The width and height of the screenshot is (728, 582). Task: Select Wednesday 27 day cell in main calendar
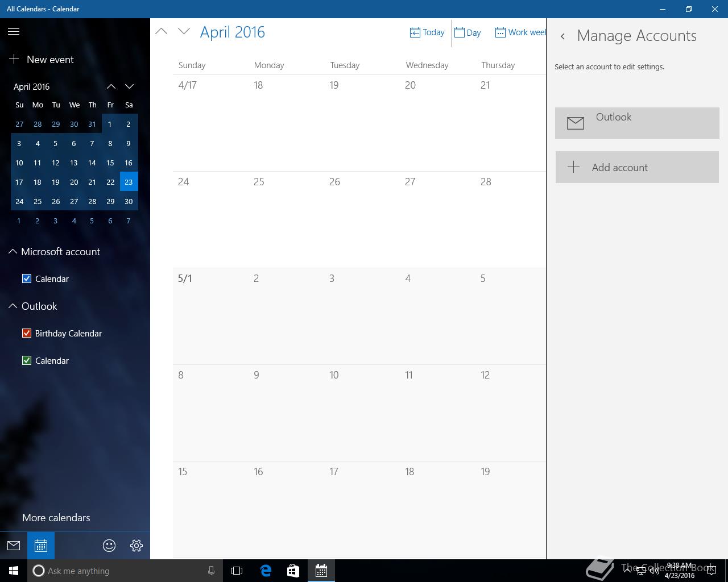[438, 219]
